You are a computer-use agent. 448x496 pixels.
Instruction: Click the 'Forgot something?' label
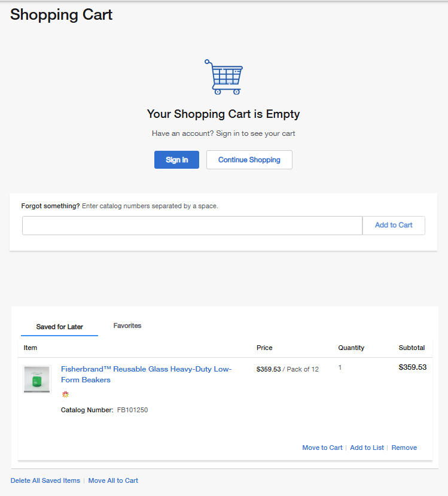click(x=50, y=206)
